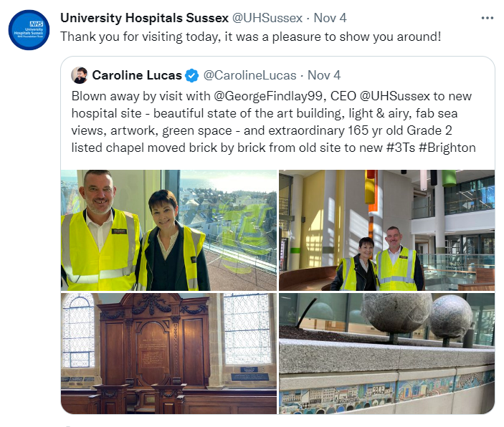Open the #Brighton hashtag

tap(447, 148)
